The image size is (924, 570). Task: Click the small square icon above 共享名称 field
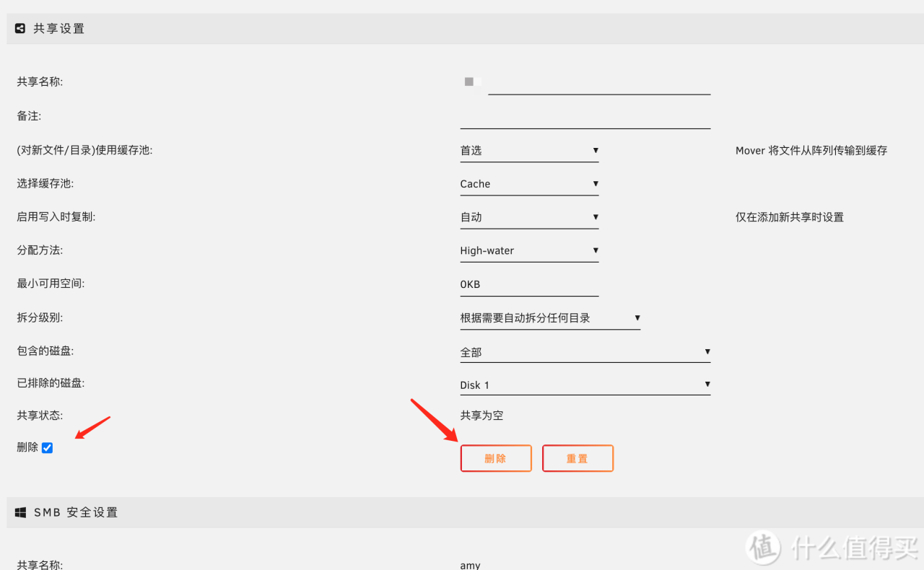coord(469,82)
